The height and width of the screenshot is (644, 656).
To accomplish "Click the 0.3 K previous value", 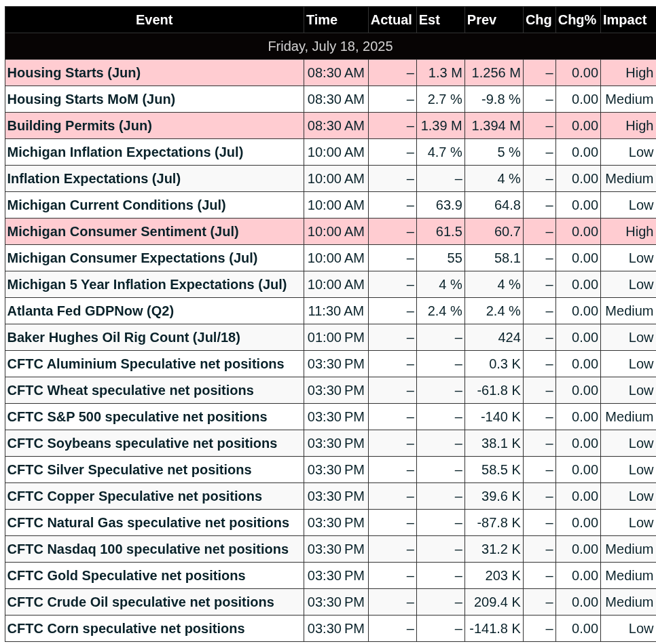I will click(x=505, y=364).
